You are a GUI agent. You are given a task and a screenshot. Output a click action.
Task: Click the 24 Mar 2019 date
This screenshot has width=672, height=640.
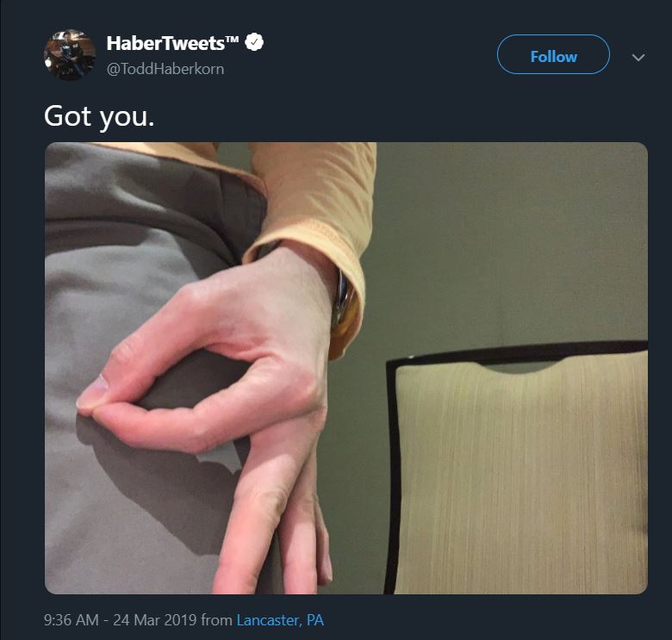[x=155, y=620]
